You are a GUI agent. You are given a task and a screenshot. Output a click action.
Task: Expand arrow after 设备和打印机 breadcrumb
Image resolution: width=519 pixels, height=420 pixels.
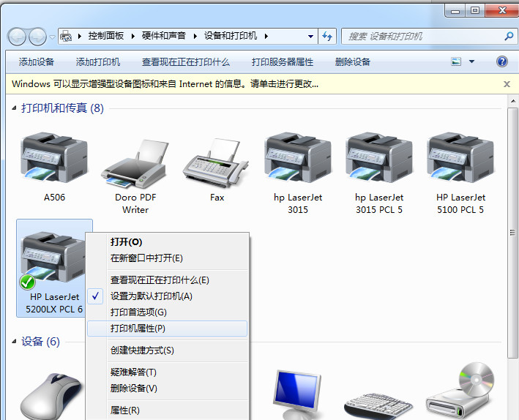266,36
